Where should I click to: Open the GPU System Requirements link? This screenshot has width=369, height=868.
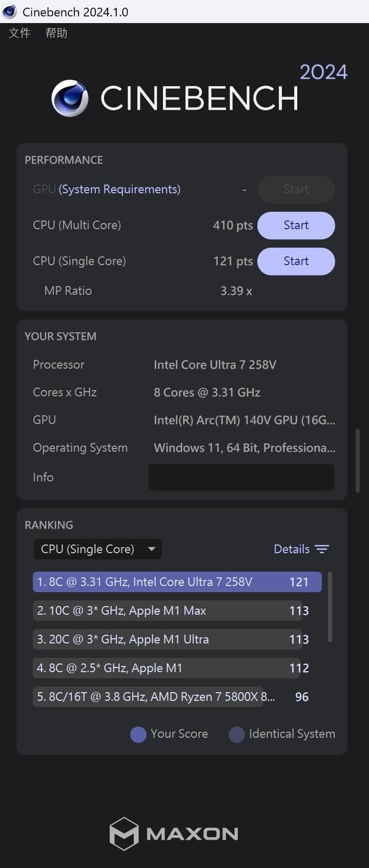coord(119,189)
